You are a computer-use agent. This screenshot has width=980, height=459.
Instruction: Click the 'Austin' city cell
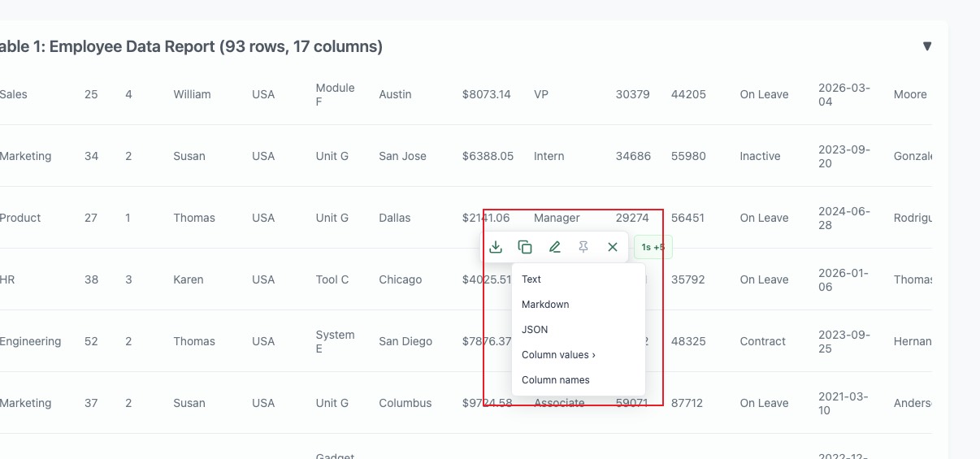[395, 94]
